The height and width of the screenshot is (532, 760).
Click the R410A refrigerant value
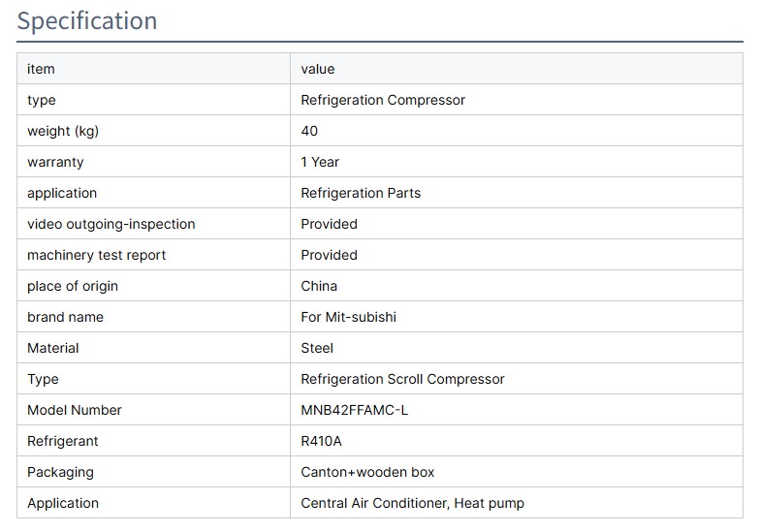(x=322, y=441)
